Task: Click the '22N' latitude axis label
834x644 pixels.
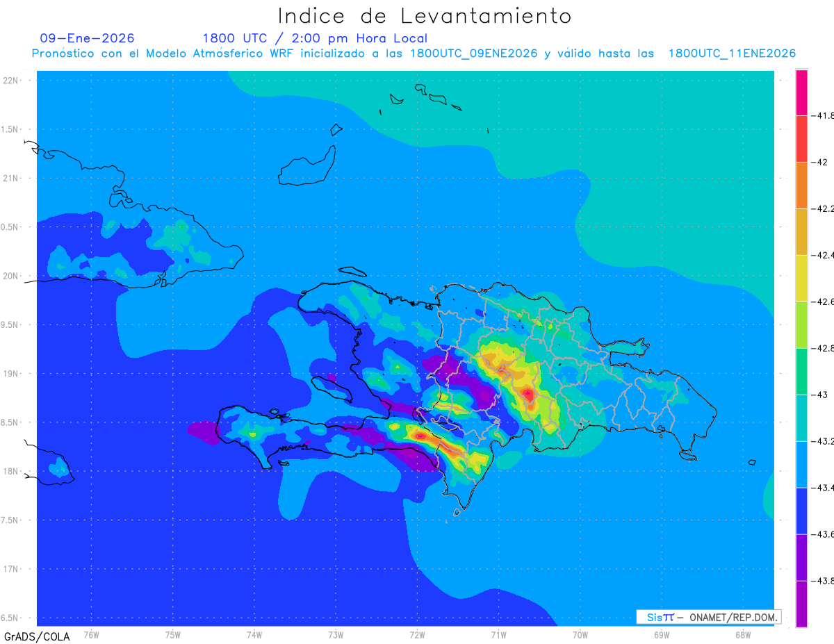Action: click(10, 81)
